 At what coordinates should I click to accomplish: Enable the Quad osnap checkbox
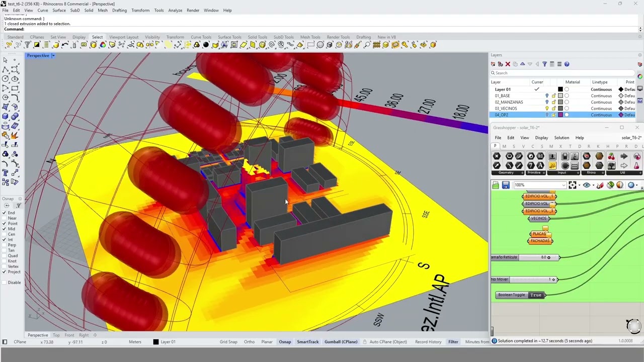coord(5,255)
